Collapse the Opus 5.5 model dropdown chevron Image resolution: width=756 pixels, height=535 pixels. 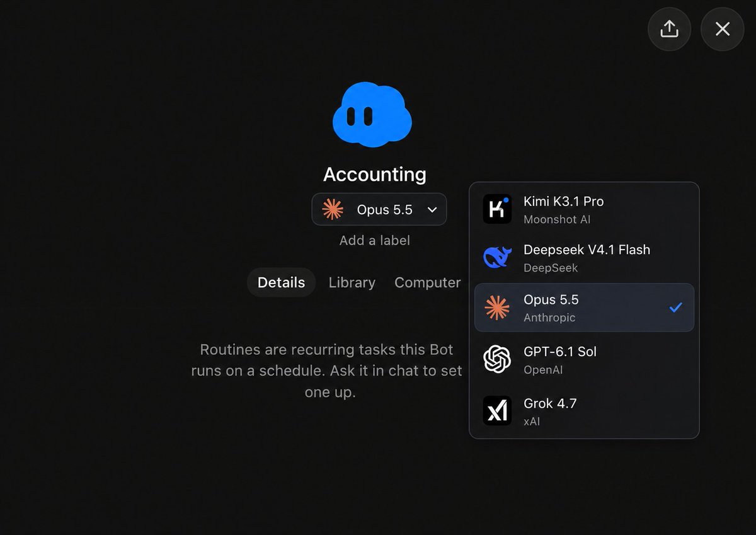pos(432,210)
